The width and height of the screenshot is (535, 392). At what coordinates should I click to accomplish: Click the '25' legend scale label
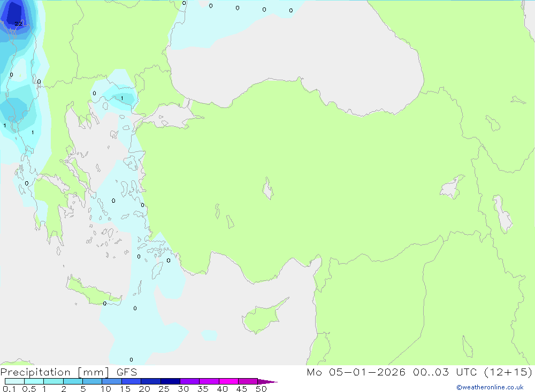click(164, 389)
